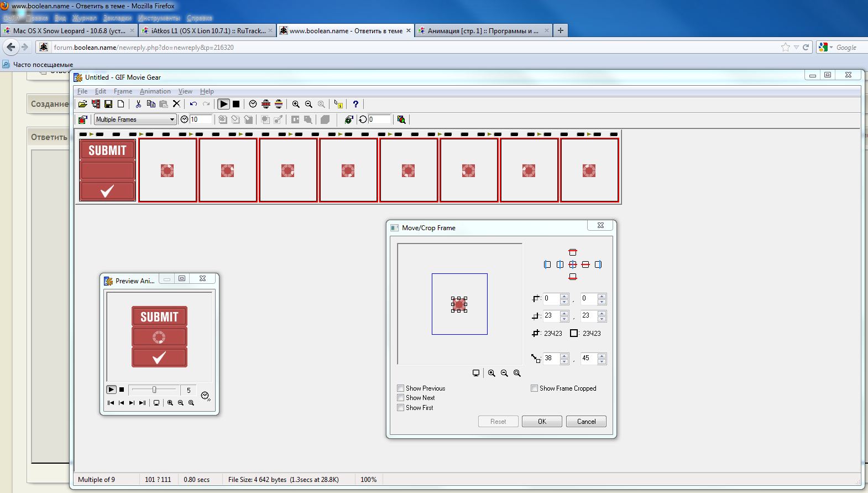Open the Google search engine dropdown
This screenshot has height=493, width=868.
click(826, 48)
